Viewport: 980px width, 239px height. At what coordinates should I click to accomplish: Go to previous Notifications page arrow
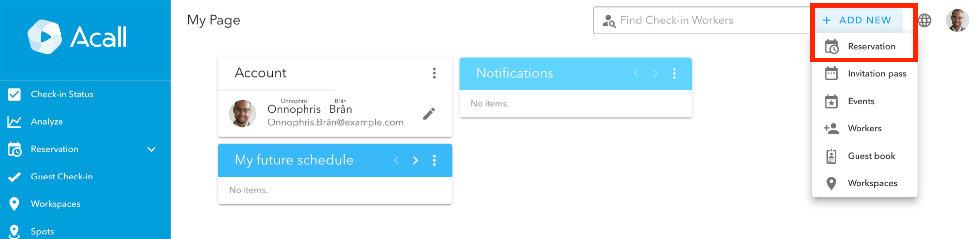click(636, 74)
